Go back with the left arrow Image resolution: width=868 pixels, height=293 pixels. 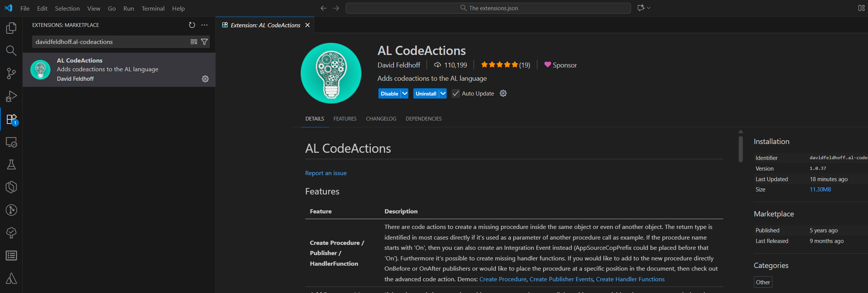coord(323,8)
